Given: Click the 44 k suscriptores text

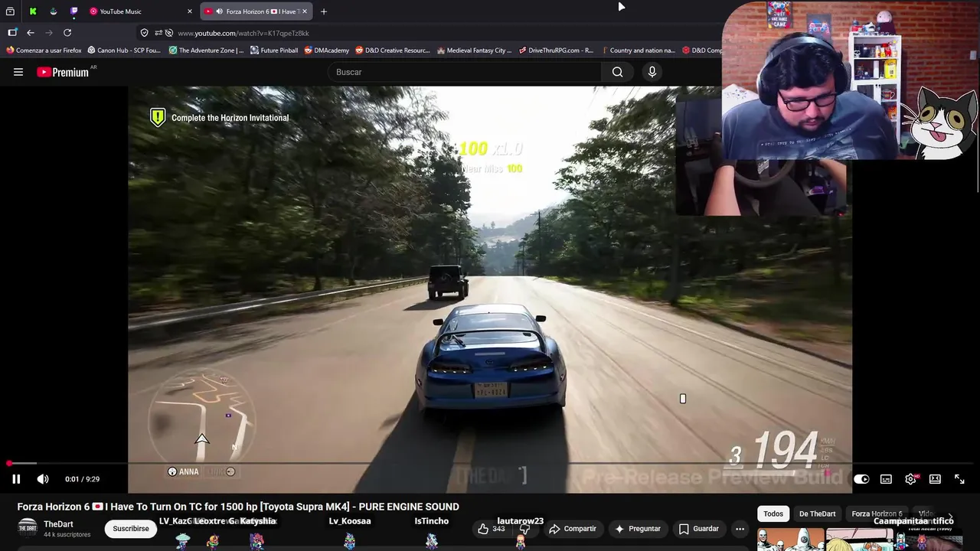Looking at the screenshot, I should [x=67, y=534].
